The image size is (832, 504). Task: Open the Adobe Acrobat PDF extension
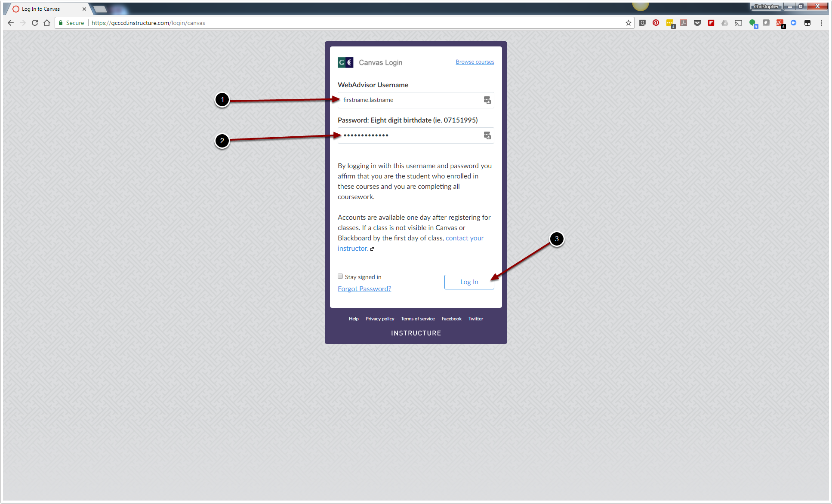[x=684, y=23]
